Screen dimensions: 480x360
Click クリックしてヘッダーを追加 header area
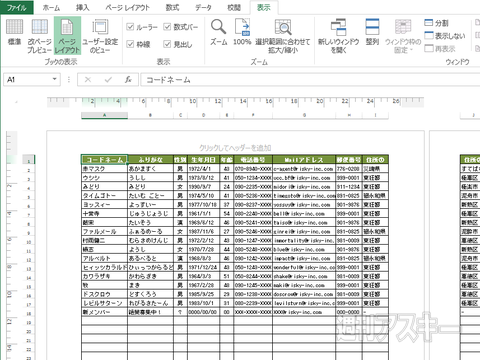235,148
